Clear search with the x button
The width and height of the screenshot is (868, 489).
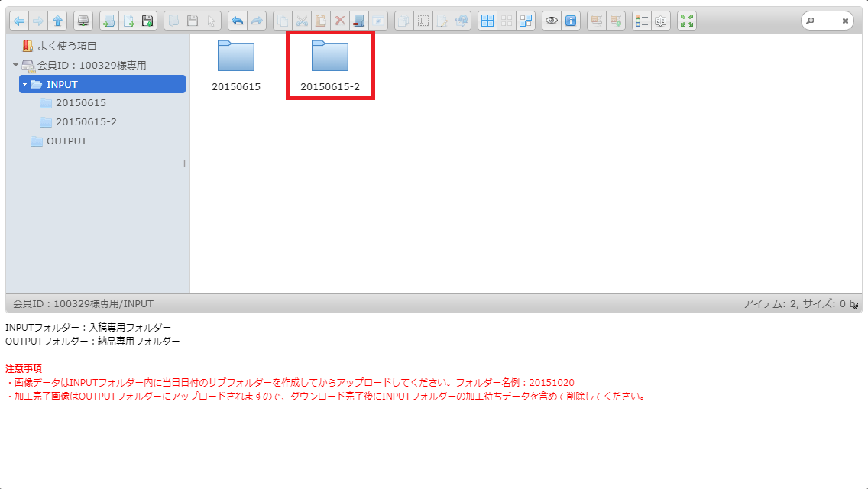pyautogui.click(x=845, y=21)
